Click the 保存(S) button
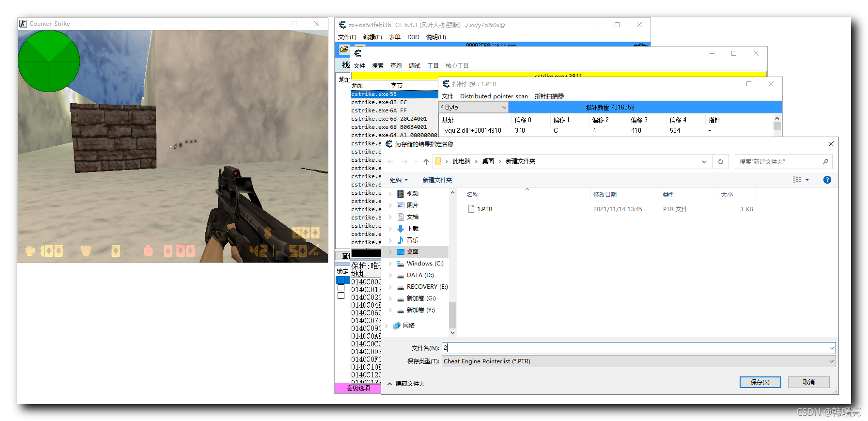Image resolution: width=868 pixels, height=421 pixels. 760,382
